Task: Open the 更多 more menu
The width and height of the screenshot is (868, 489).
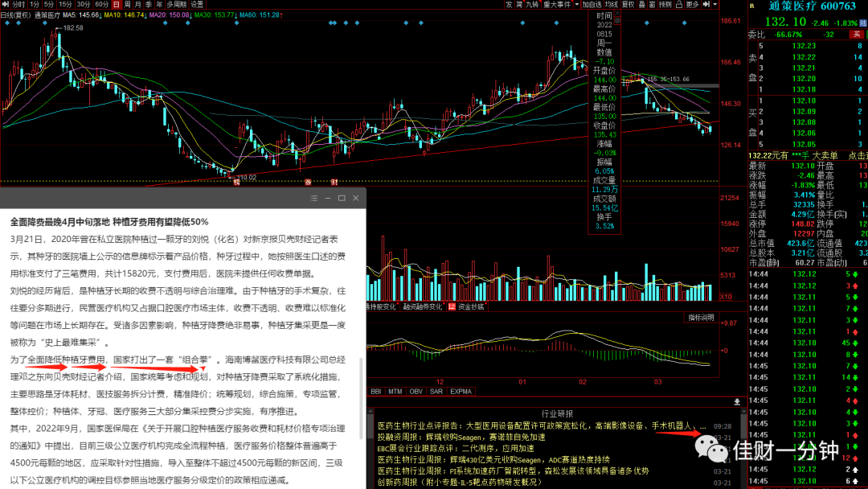Action: pyautogui.click(x=693, y=4)
